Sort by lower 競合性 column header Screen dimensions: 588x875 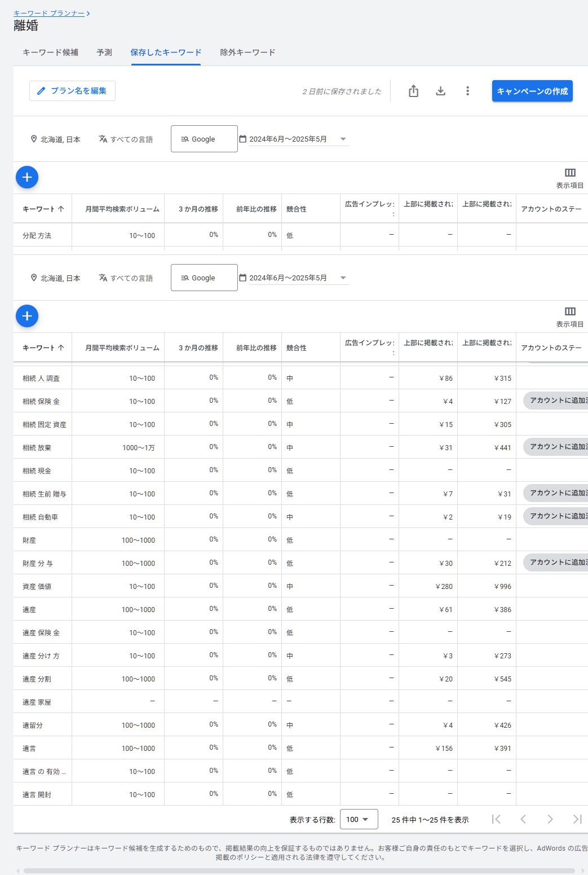(297, 348)
